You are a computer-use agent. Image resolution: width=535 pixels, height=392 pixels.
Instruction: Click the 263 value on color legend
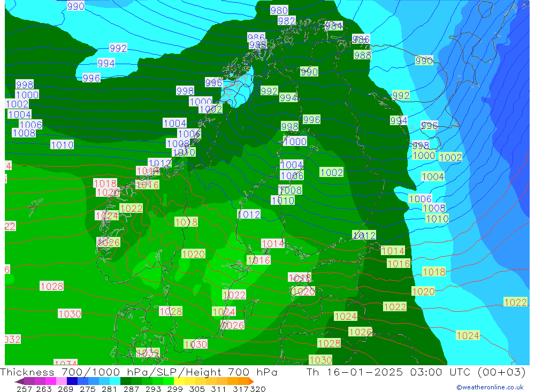click(x=44, y=389)
